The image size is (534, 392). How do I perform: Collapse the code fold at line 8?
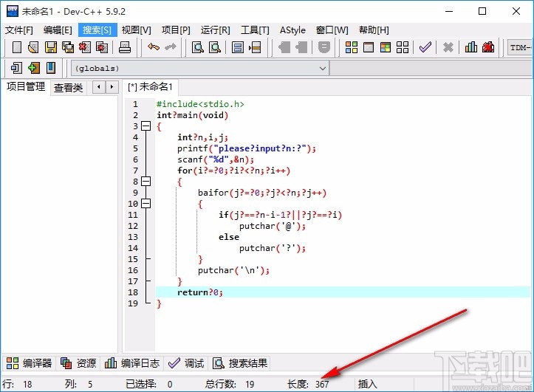point(146,182)
